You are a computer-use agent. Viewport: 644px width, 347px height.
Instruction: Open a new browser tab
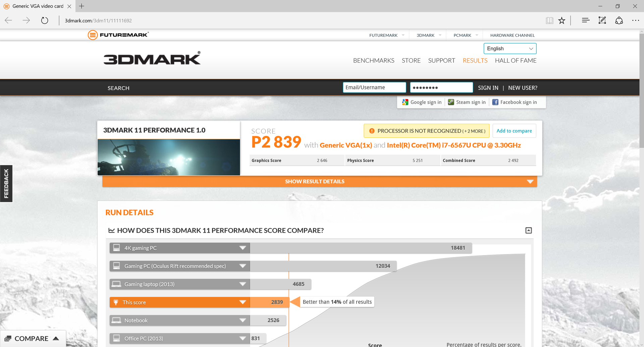coord(82,6)
